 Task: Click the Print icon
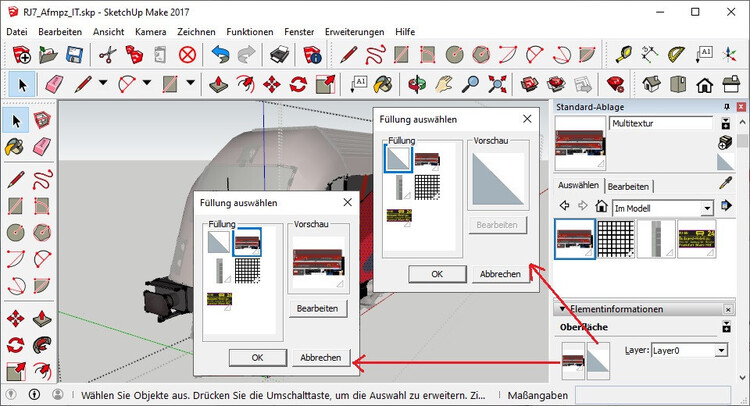click(x=279, y=55)
